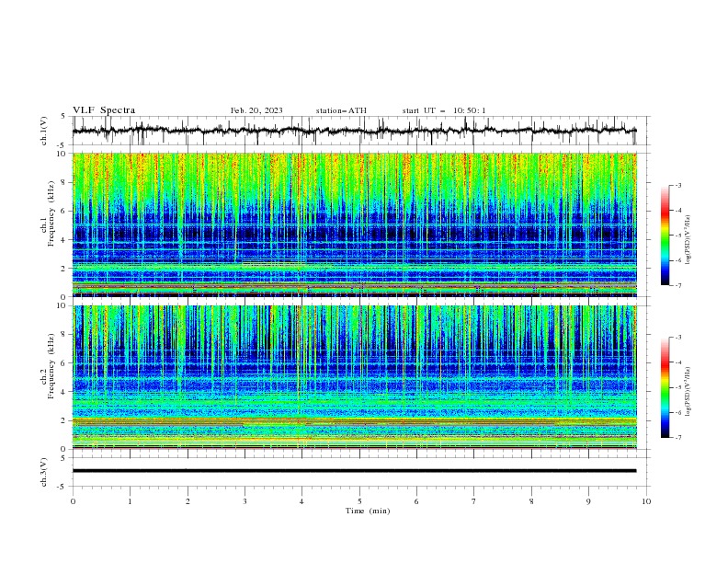Click the 'ch.1(V)' waveform axis label

click(x=44, y=131)
